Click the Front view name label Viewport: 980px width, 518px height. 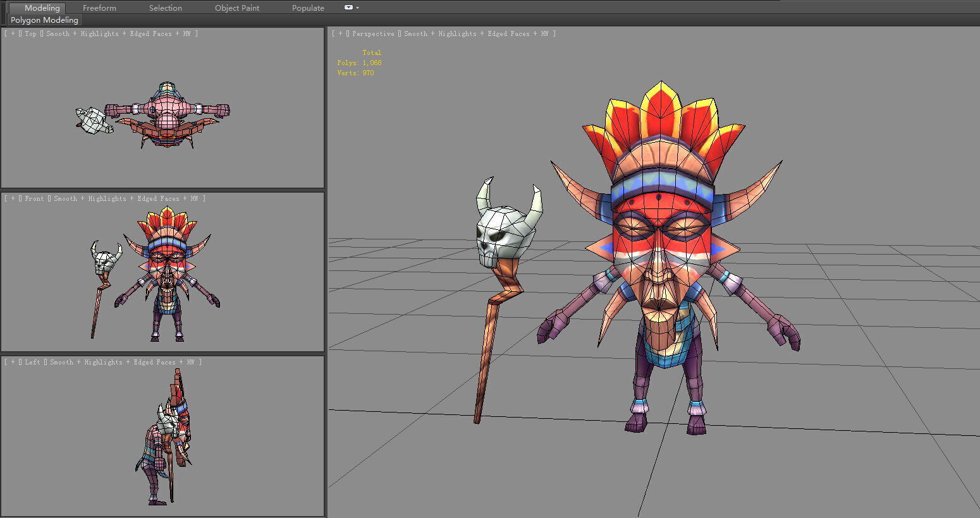[34, 198]
